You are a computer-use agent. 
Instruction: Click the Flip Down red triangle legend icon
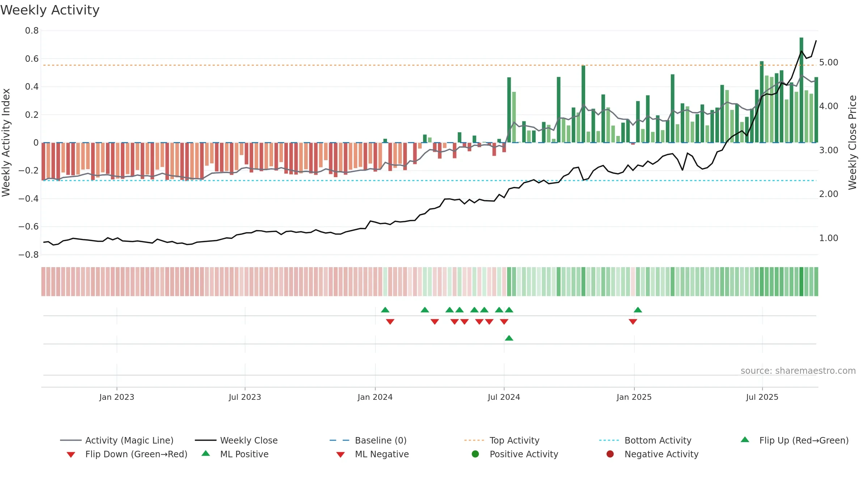(71, 455)
